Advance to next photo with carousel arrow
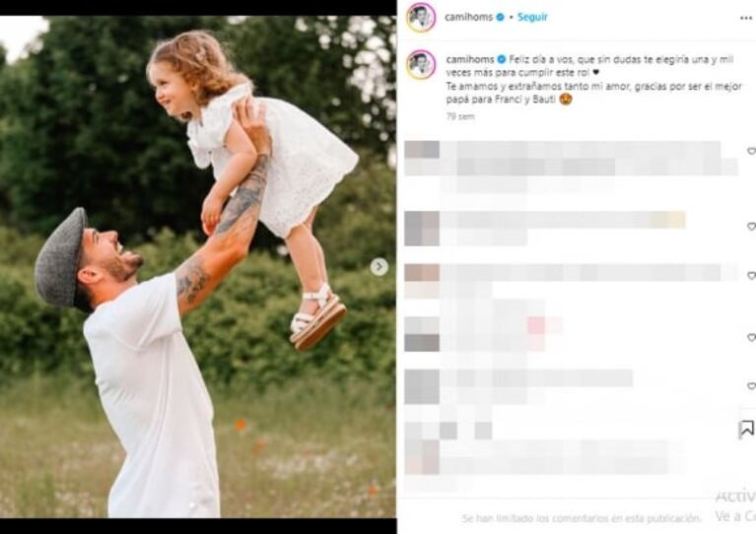Image resolution: width=756 pixels, height=534 pixels. 378,267
